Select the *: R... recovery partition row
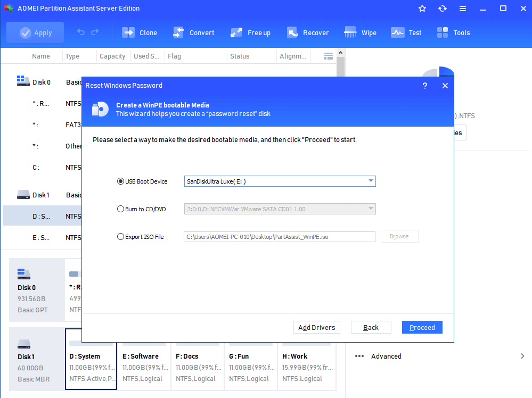 click(43, 103)
